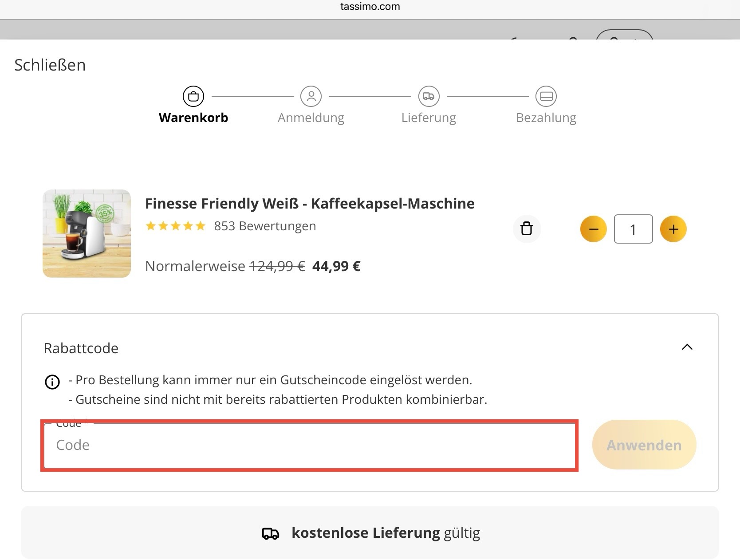Collapse the Rabattcode section chevron

coord(687,347)
